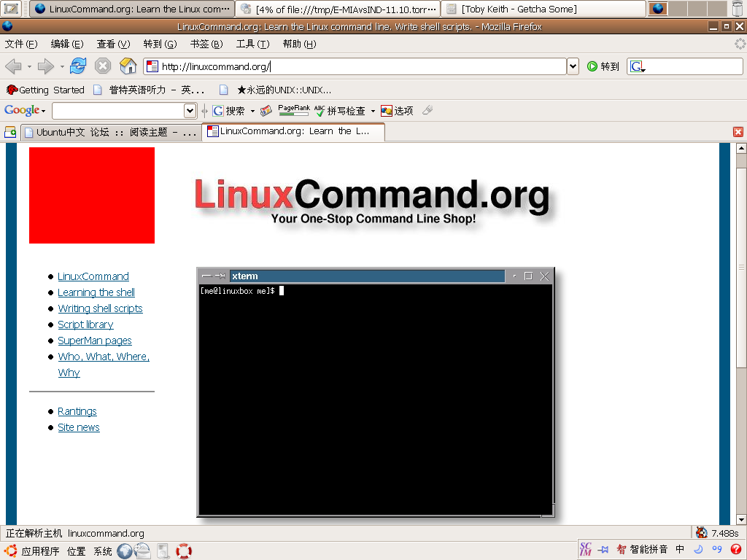
Task: Click the highlighter icon on Google toolbar
Action: [x=427, y=111]
